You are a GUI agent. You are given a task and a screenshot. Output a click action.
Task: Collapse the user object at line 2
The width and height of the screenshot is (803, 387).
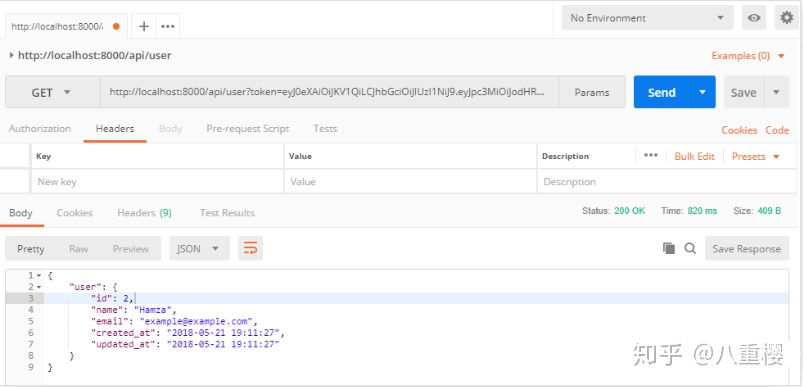[x=39, y=287]
